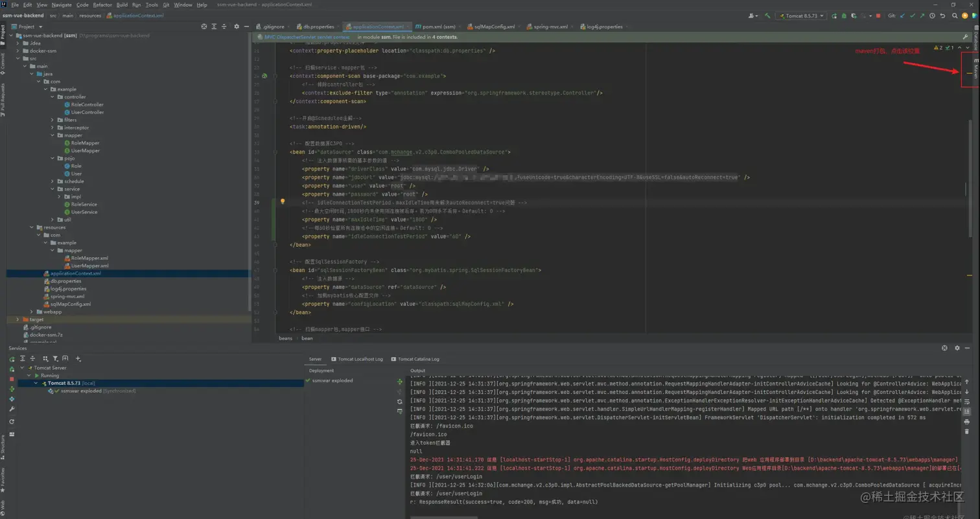The width and height of the screenshot is (980, 519).
Task: Click Git update project arrow
Action: coord(904,16)
